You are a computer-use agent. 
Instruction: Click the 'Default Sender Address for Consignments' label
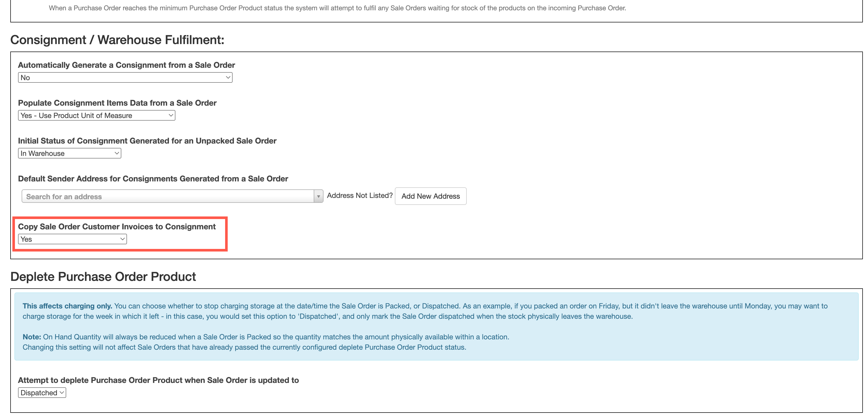tap(153, 179)
